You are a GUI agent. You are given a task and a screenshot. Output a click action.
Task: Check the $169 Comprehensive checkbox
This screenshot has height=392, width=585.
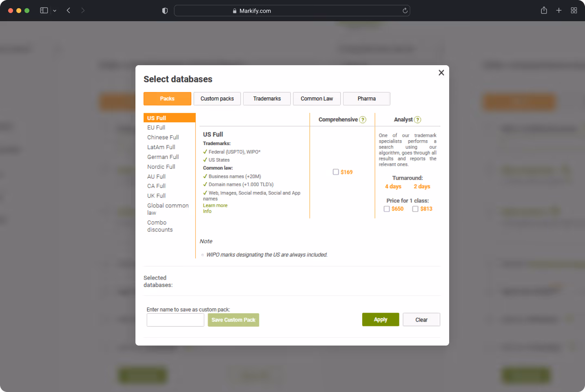(x=336, y=172)
